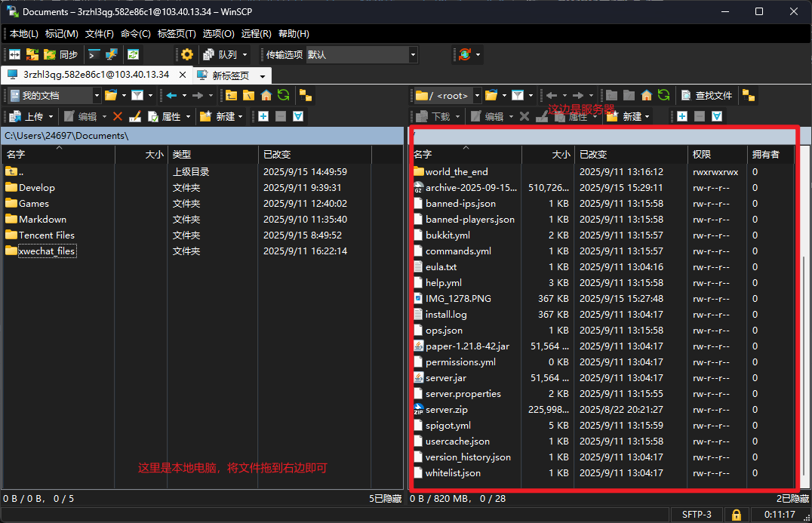
Task: Expand the transfer options preset dropdown
Action: tap(413, 54)
